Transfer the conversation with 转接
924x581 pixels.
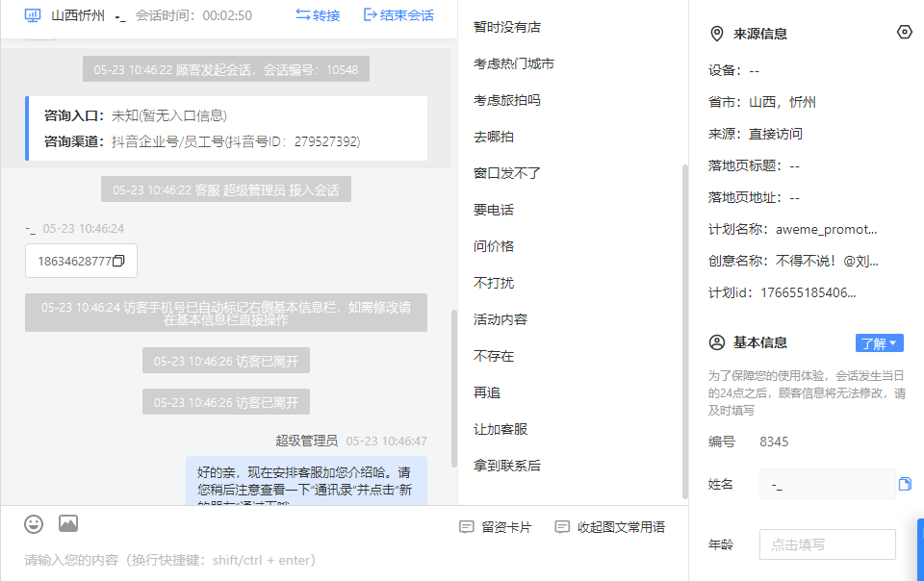tap(318, 15)
